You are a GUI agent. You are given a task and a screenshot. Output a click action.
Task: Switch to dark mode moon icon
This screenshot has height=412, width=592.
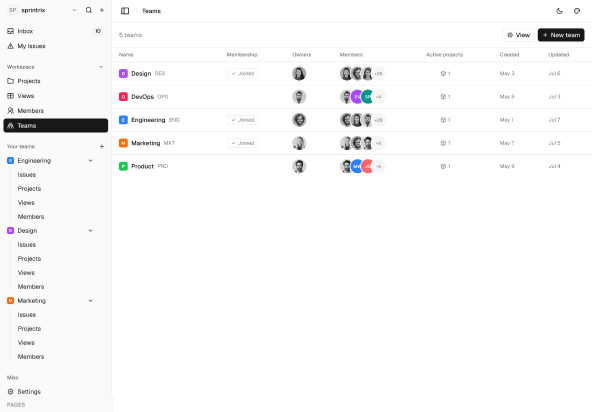tap(560, 11)
